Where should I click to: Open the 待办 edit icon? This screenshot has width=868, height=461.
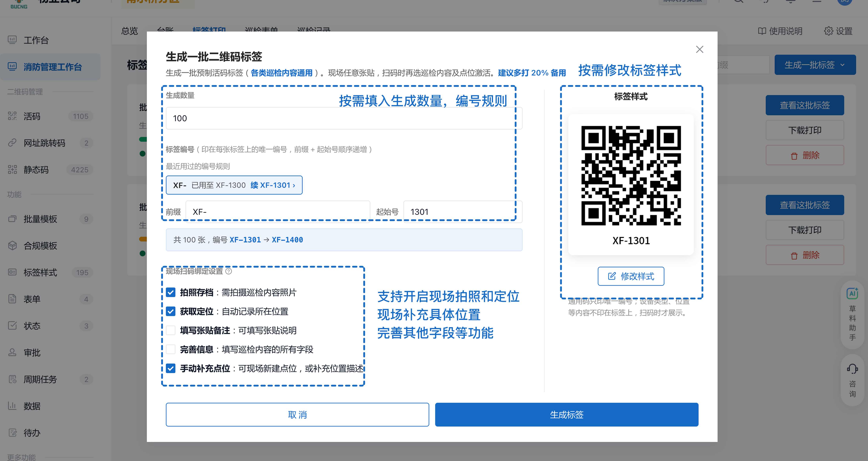(x=12, y=432)
